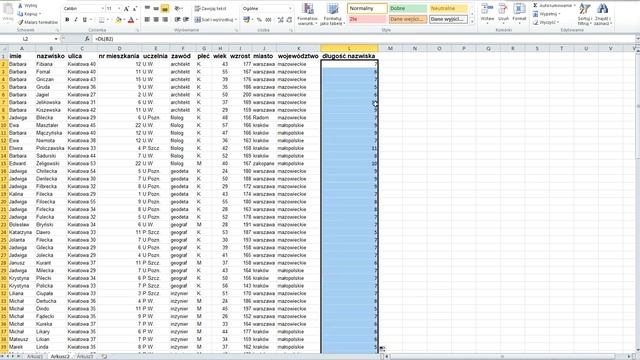Open the Calibri font name dropdown
Viewport: 640px width, 360px height.
[102, 9]
